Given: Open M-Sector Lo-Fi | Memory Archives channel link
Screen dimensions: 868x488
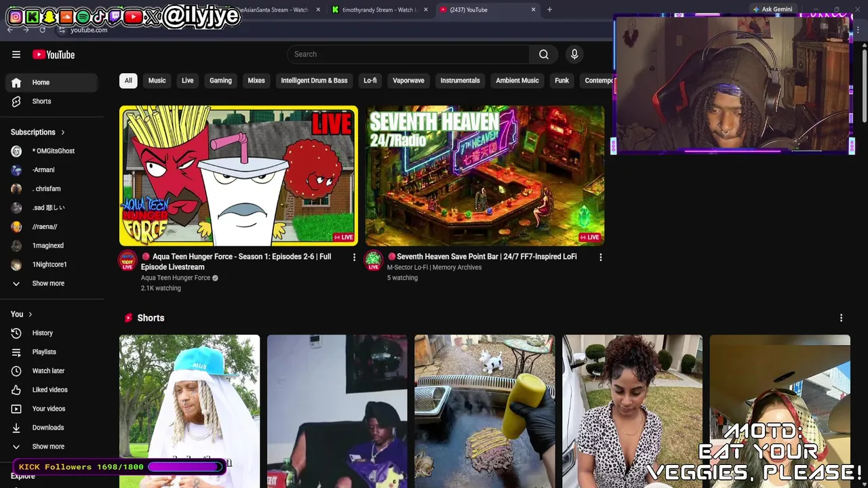Looking at the screenshot, I should 434,268.
